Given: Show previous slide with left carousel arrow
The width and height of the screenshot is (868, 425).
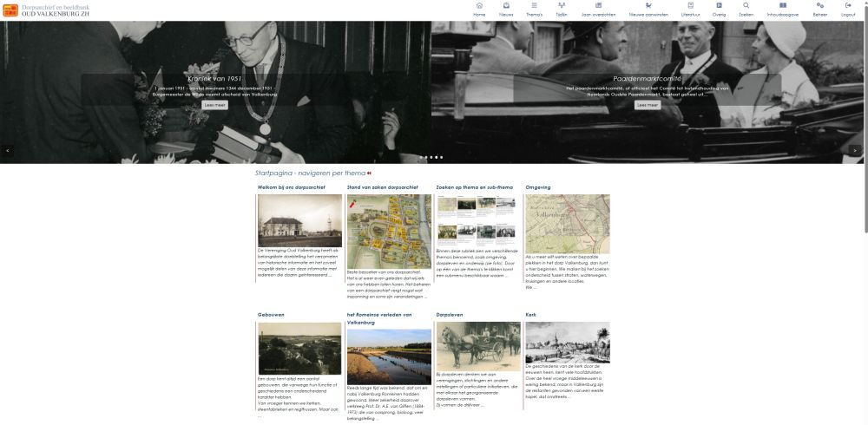Looking at the screenshot, I should (x=7, y=150).
